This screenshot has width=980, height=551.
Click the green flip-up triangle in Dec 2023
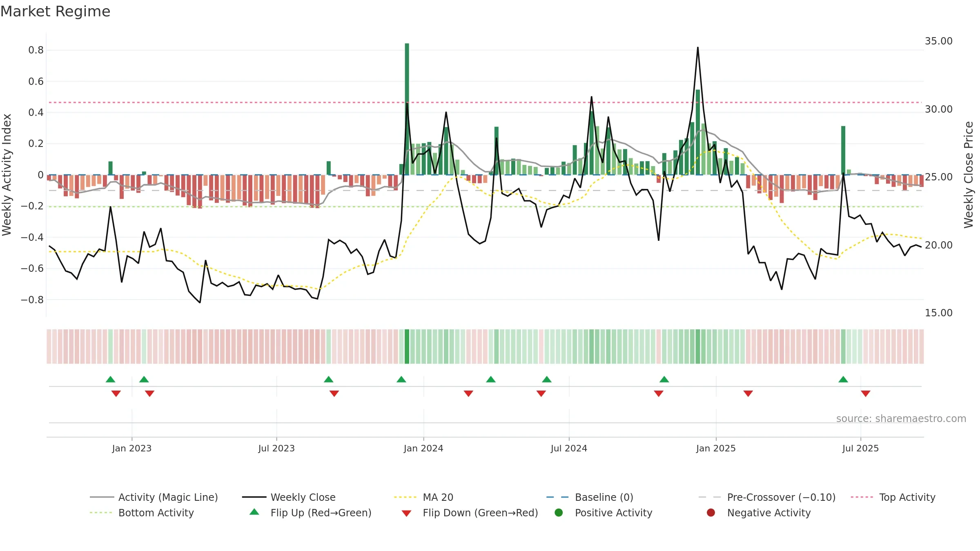point(401,379)
